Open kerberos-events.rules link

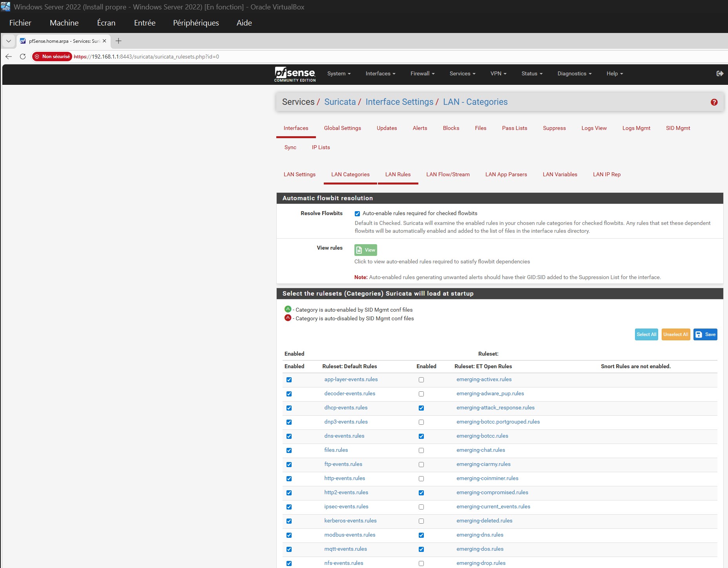pos(350,521)
